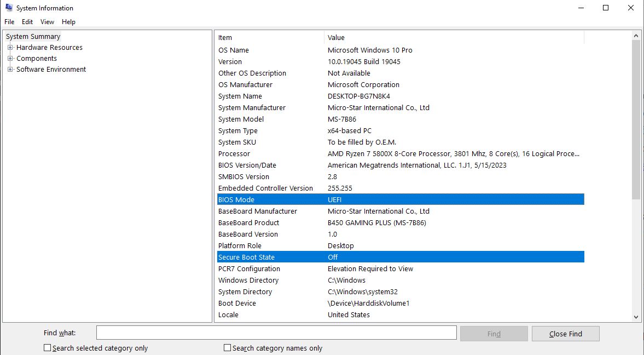Enable Search category names only checkbox
644x355 pixels.
(227, 347)
